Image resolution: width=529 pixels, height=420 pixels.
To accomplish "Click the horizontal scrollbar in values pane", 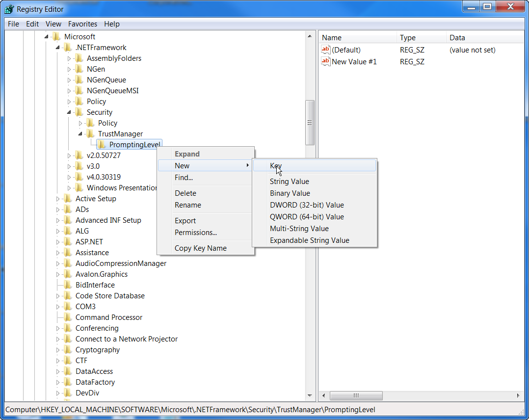I will (356, 395).
